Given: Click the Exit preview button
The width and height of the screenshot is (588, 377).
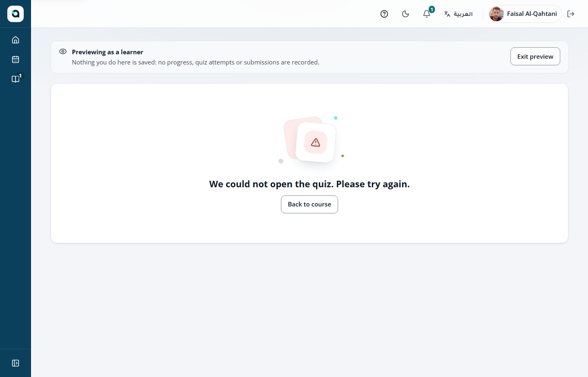Looking at the screenshot, I should click(535, 56).
